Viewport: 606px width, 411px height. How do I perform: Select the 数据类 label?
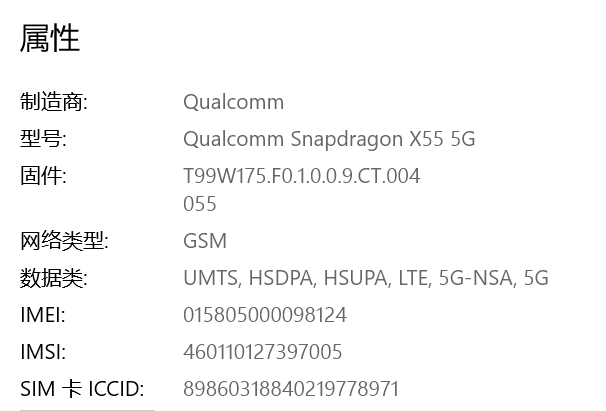[x=54, y=278]
